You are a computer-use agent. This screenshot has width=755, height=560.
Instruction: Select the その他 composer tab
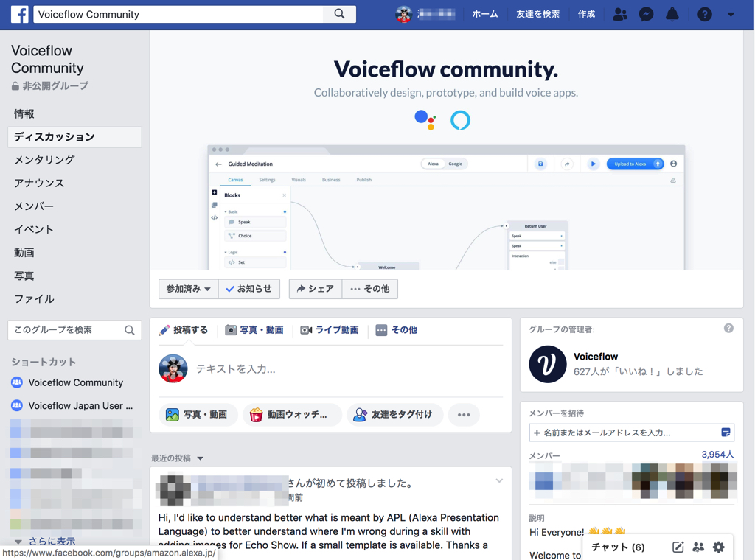coord(396,330)
